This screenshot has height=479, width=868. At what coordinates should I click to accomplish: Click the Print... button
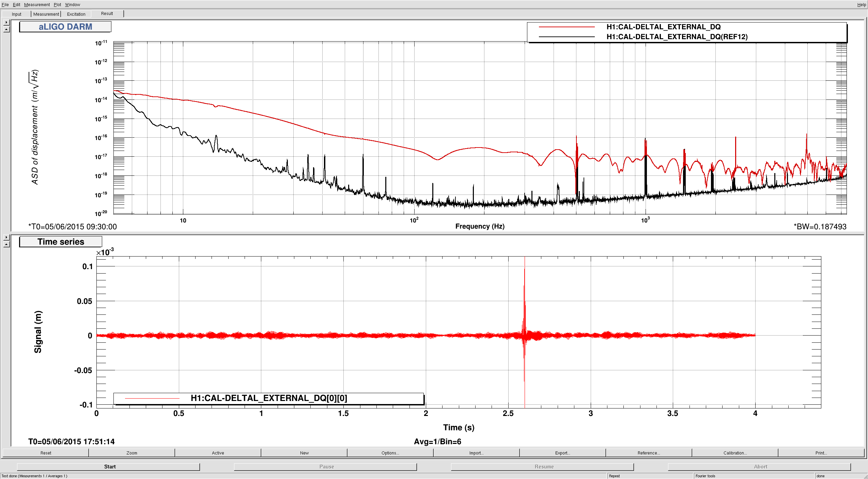[821, 453]
